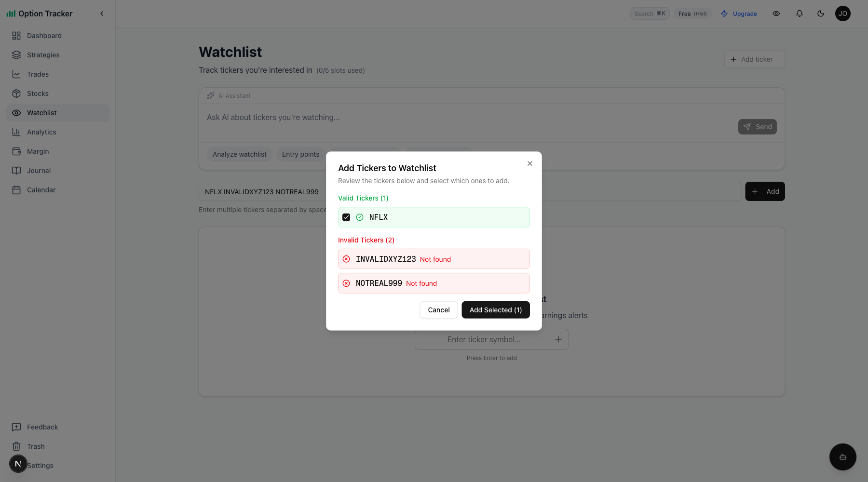Collapse the sidebar using the chevron
This screenshot has height=482, width=868.
click(x=102, y=13)
